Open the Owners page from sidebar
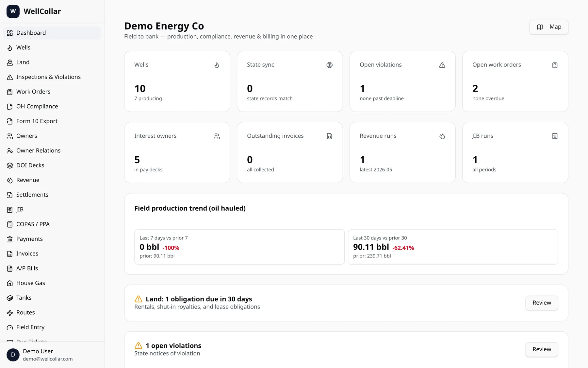Screen dimensions: 588x368 [52, 136]
